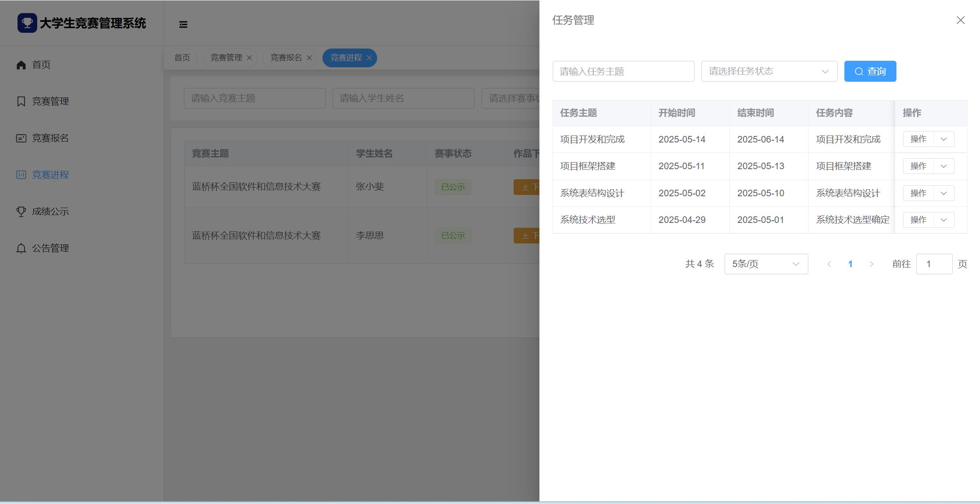Screen dimensions: 980x504
Task: Switch to the 首页 tab
Action: click(x=182, y=58)
